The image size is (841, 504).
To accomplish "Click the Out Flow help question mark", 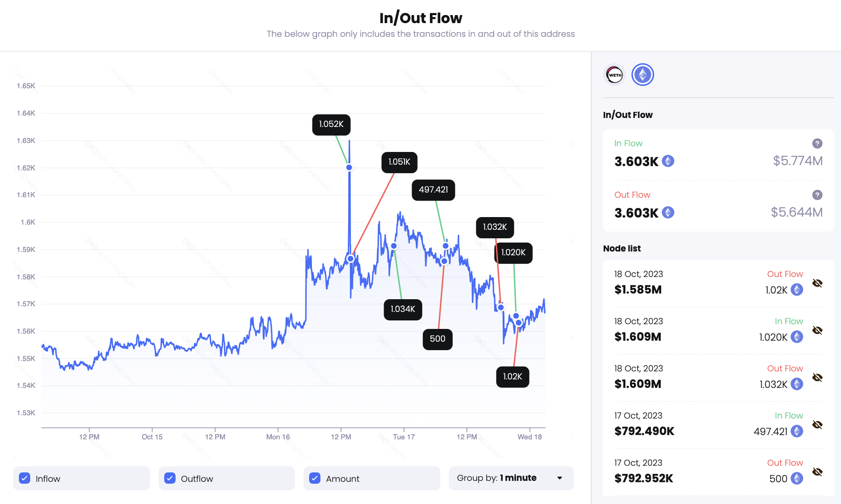I will pos(817,195).
